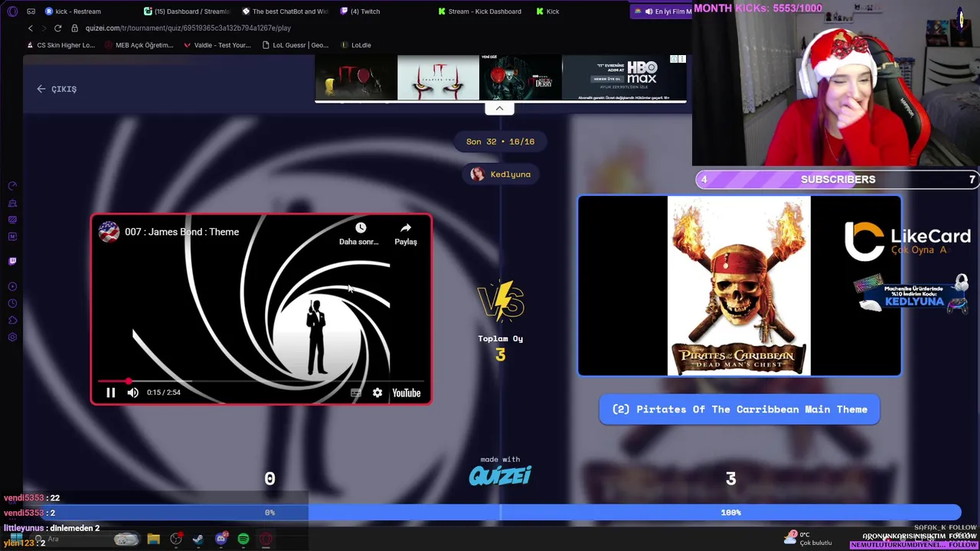Image resolution: width=980 pixels, height=551 pixels.
Task: Open OBS Studio in the taskbar
Action: pos(176,539)
